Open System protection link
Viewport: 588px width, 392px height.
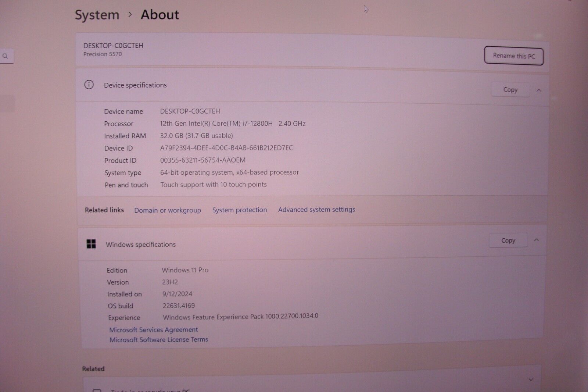coord(240,210)
